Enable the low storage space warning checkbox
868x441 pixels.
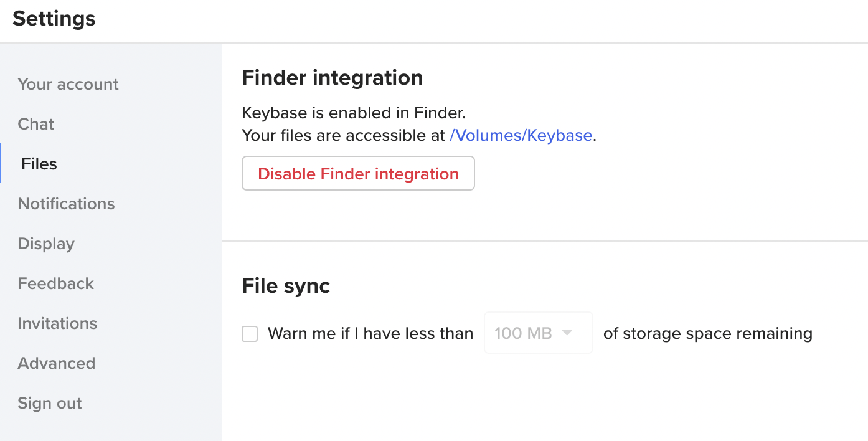click(250, 334)
